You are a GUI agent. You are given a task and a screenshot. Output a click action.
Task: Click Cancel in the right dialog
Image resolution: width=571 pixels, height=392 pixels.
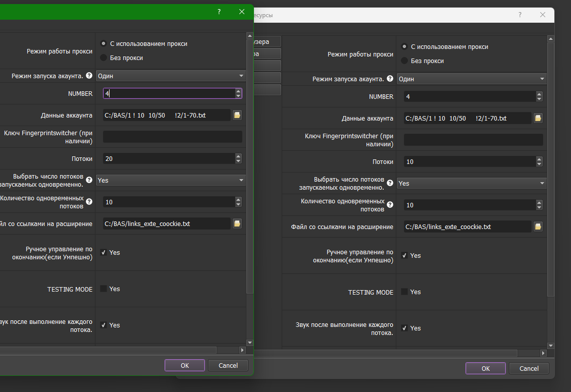pyautogui.click(x=529, y=368)
